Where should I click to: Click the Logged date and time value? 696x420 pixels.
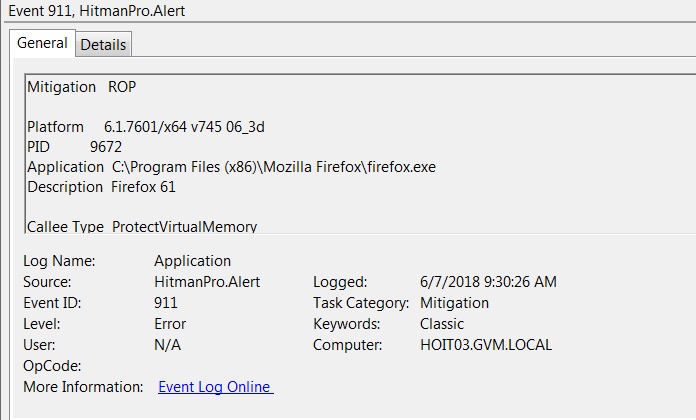click(x=488, y=281)
